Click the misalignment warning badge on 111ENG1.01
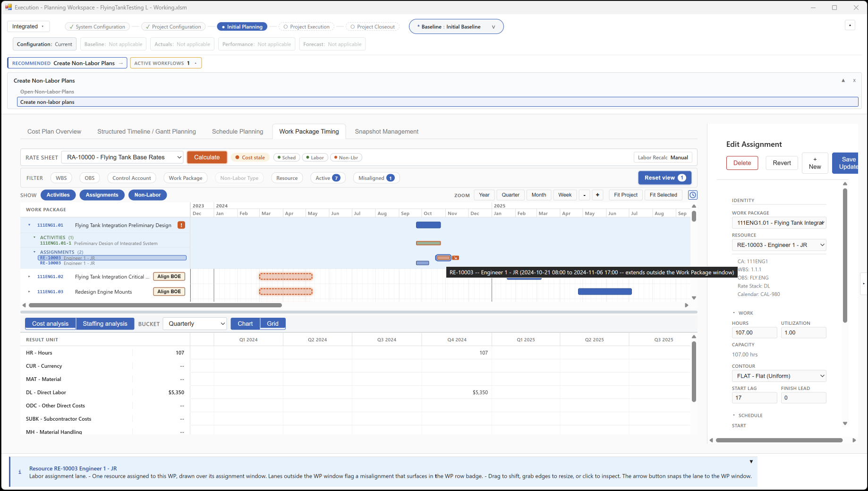This screenshot has height=491, width=868. [x=181, y=225]
